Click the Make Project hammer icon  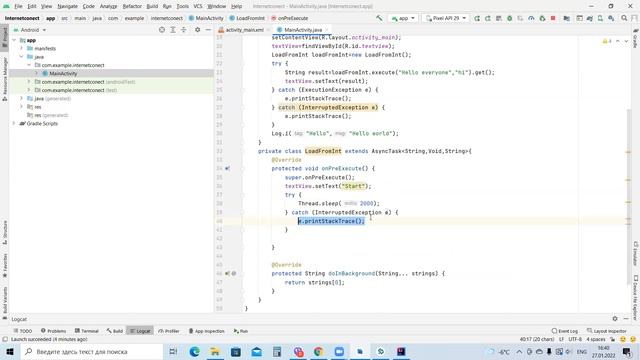click(x=379, y=18)
